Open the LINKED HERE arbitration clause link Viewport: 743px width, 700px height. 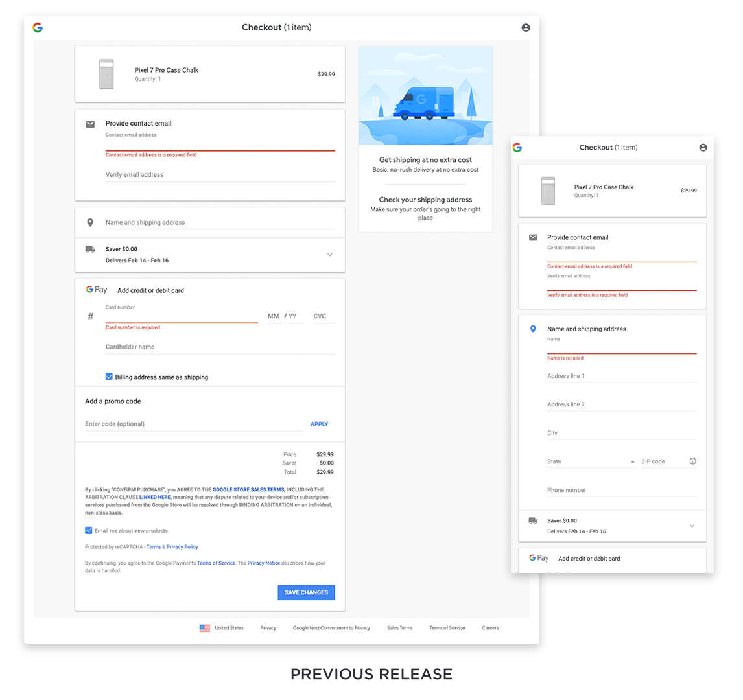coord(155,497)
